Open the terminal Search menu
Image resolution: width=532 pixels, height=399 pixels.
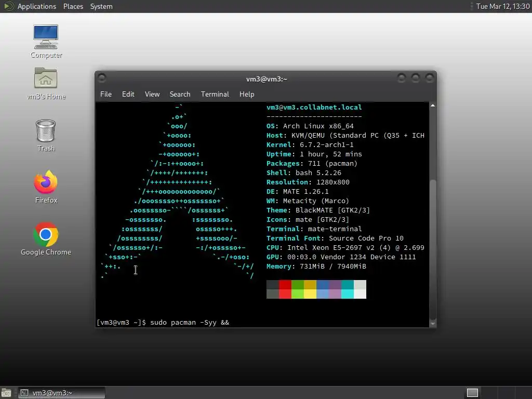180,95
